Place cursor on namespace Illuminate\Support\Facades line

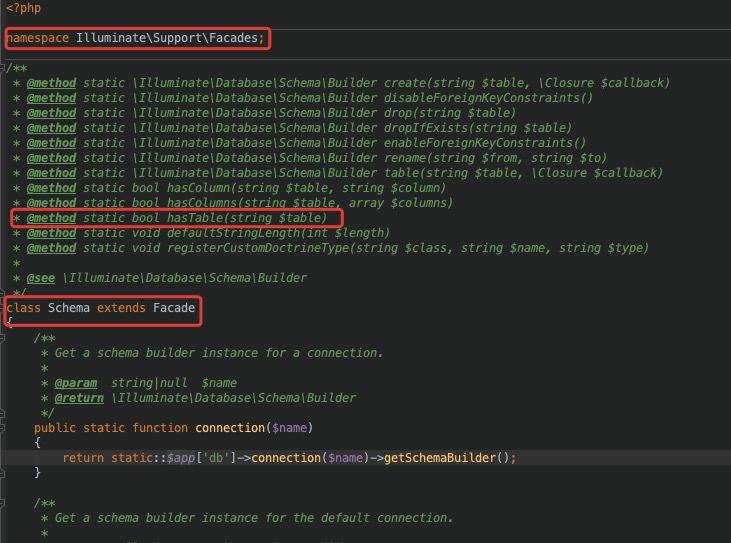[x=135, y=38]
